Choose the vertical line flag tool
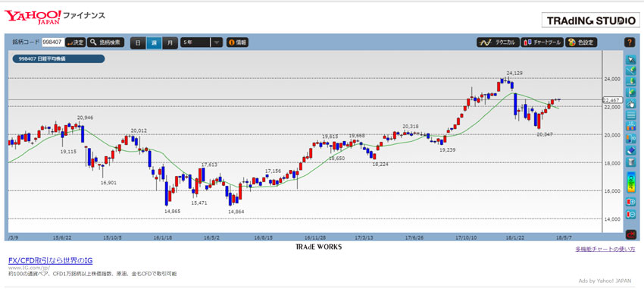 [630, 93]
